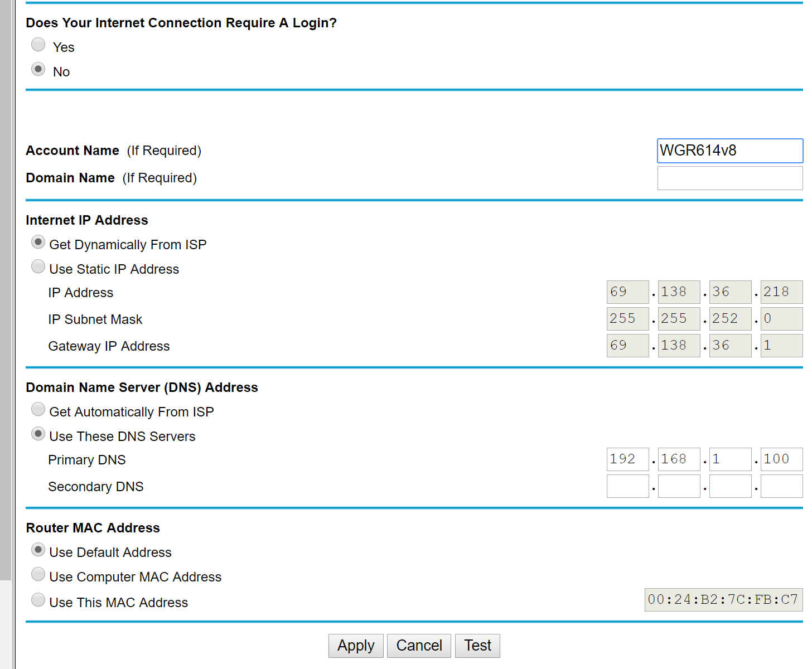Click Secondary DNS last octet field
Viewport: 812px width, 669px height.
click(x=782, y=486)
